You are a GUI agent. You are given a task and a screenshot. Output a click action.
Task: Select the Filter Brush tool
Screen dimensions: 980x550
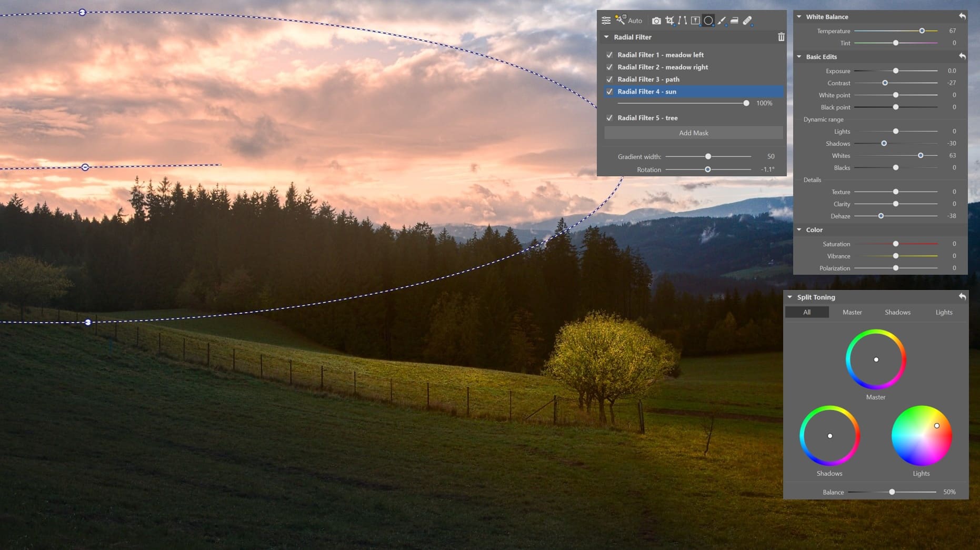722,21
